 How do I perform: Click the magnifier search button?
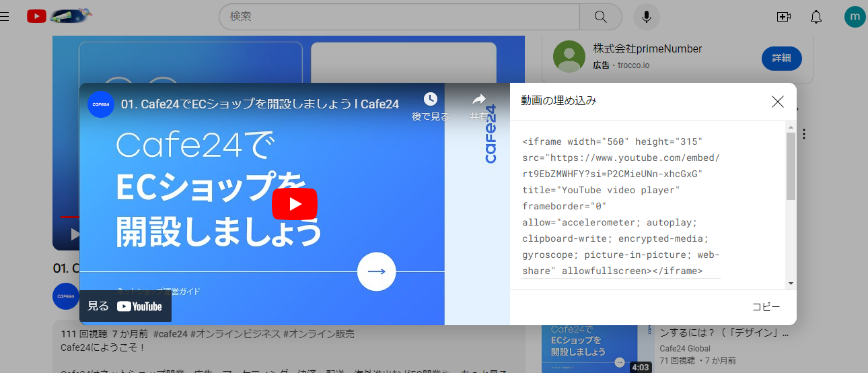[601, 17]
